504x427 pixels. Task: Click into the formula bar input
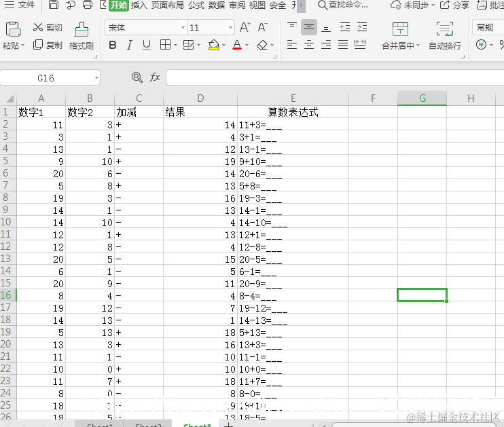click(335, 78)
